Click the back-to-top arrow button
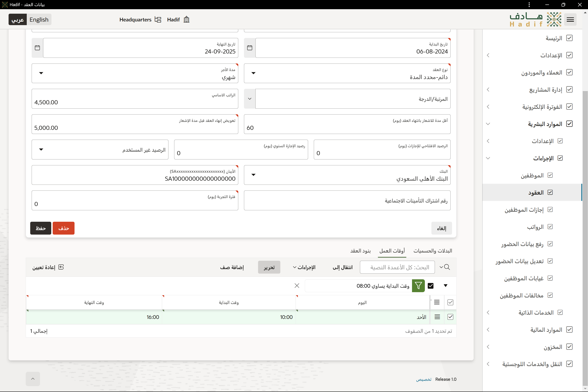588x392 pixels. click(x=33, y=379)
